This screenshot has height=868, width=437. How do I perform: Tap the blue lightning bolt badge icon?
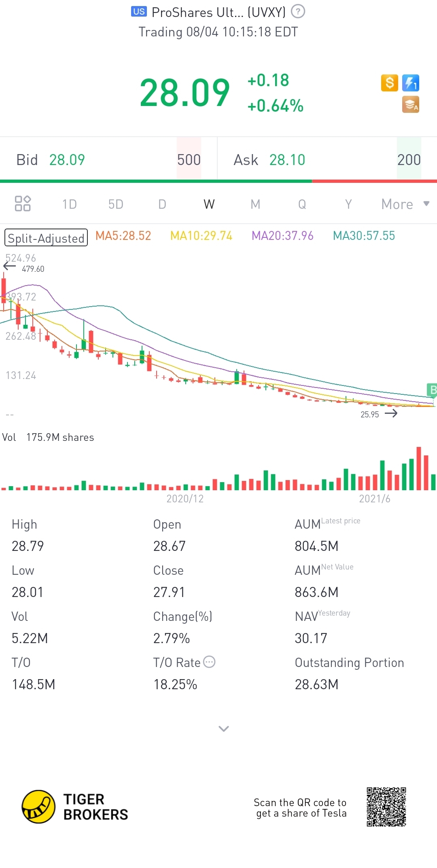[411, 83]
